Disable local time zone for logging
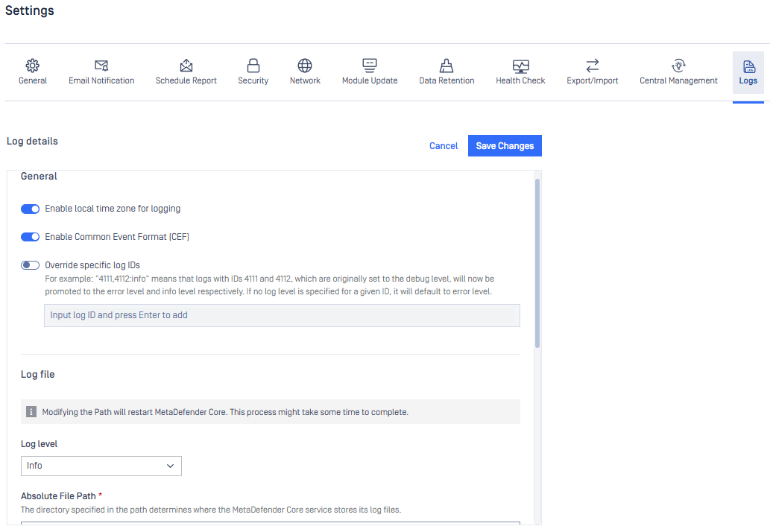The image size is (770, 532). click(30, 209)
